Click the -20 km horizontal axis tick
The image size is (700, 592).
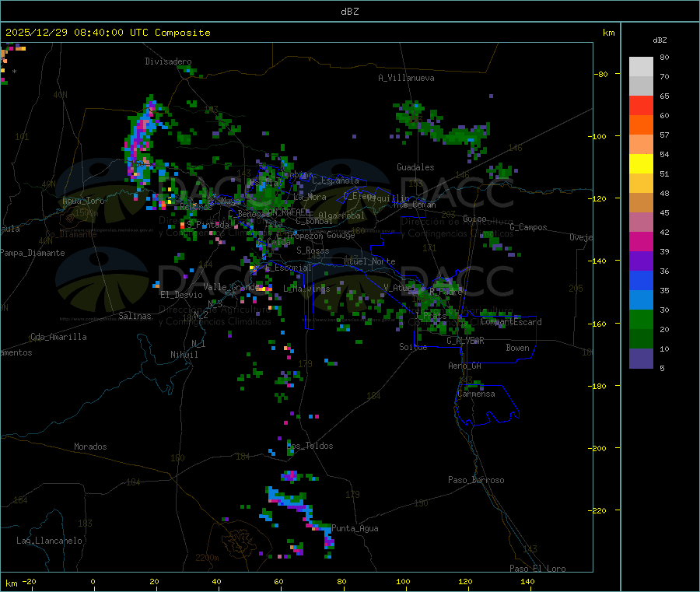pos(29,581)
